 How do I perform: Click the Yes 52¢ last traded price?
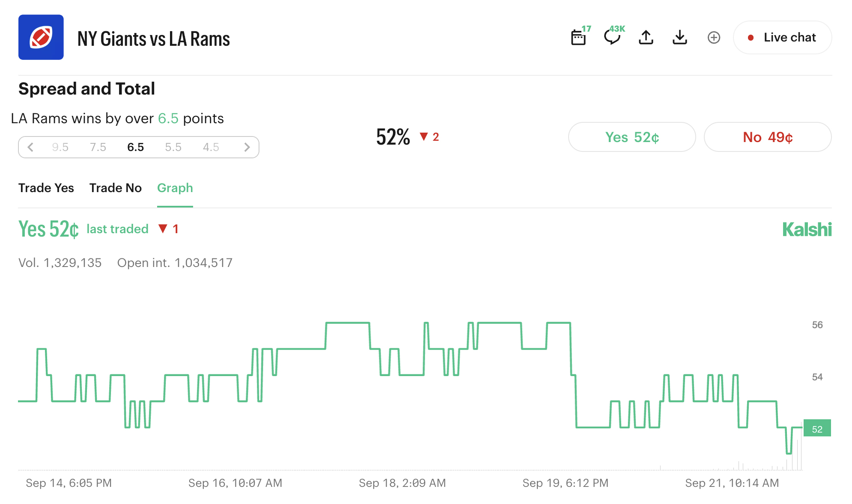49,229
